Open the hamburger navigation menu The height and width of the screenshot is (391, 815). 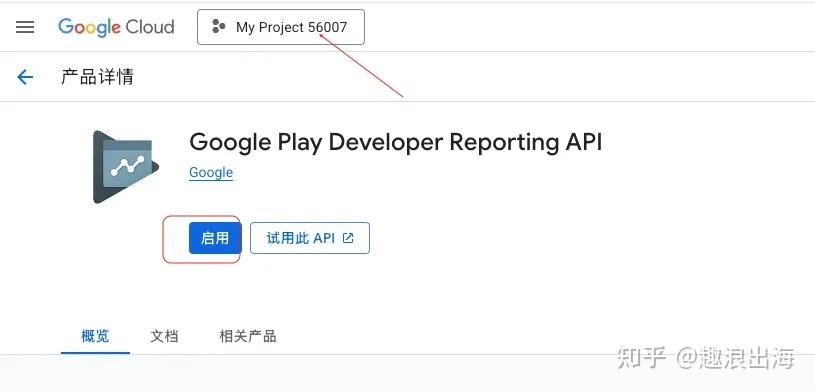coord(25,27)
